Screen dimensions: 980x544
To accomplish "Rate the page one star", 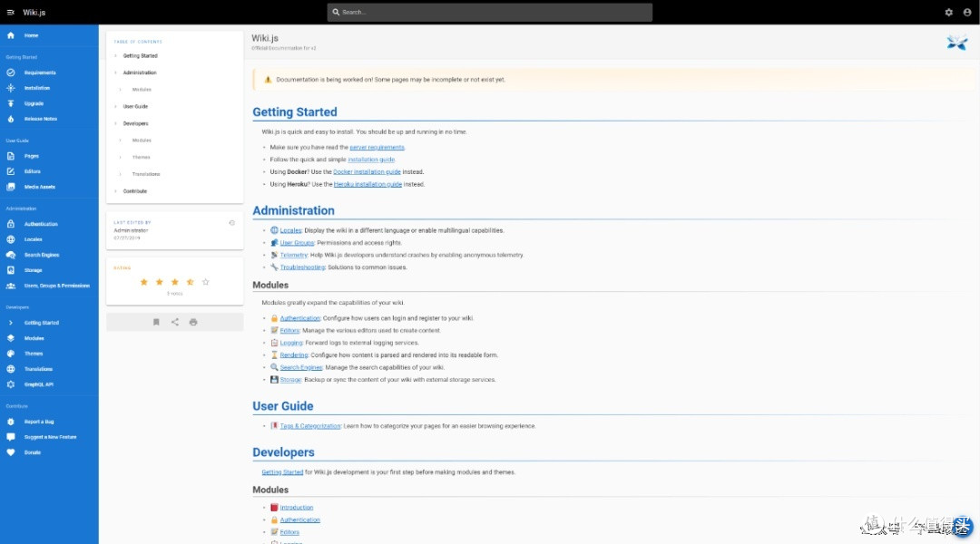I will pos(143,282).
